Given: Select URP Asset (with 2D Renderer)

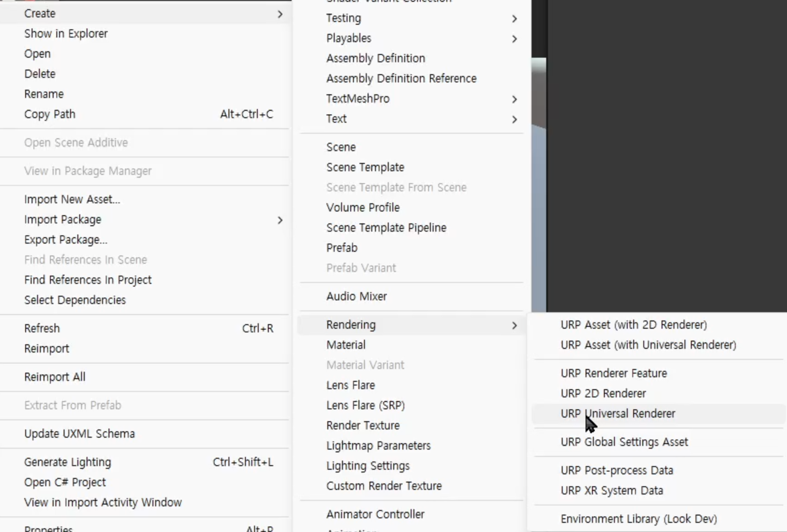Looking at the screenshot, I should click(x=659, y=325).
